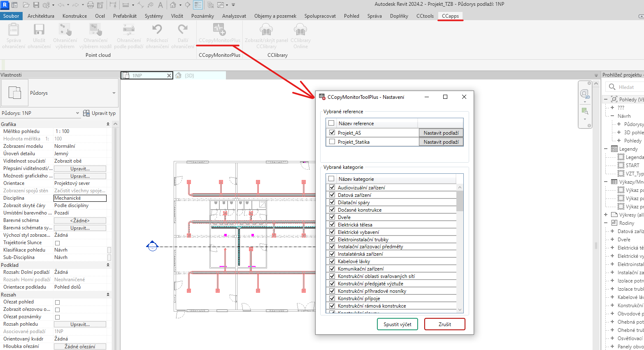
Task: Click the Redo arrow in quick access toolbar
Action: click(x=76, y=5)
